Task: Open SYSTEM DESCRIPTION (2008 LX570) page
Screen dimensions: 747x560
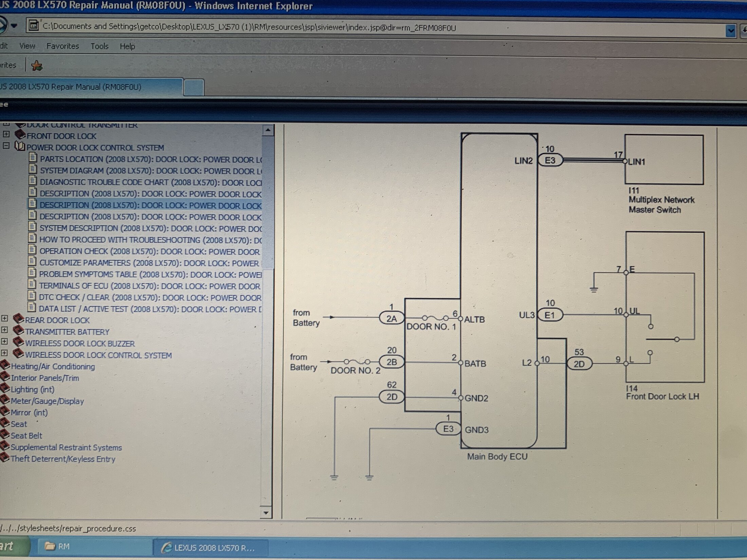Action: click(x=150, y=229)
